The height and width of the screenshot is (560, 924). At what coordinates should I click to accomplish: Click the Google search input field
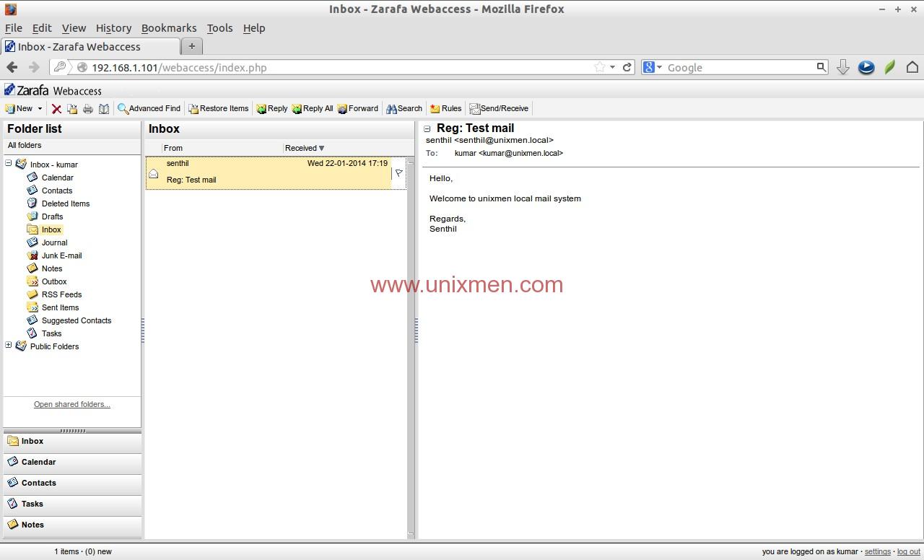click(741, 67)
